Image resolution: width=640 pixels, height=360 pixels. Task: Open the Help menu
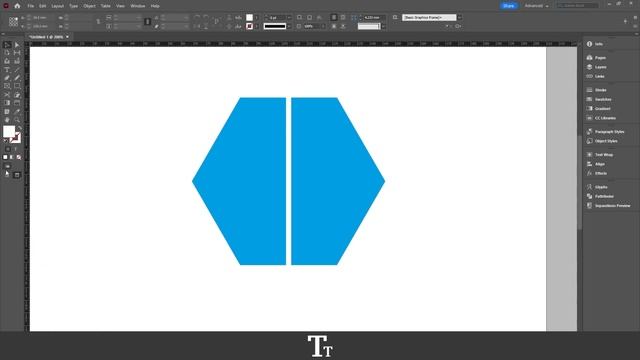click(x=155, y=6)
